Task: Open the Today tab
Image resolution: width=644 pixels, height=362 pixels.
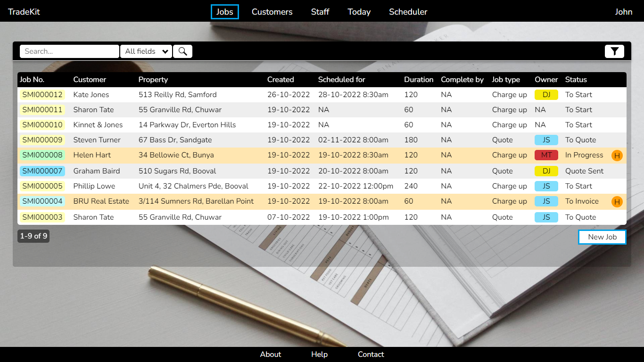Action: pyautogui.click(x=359, y=12)
